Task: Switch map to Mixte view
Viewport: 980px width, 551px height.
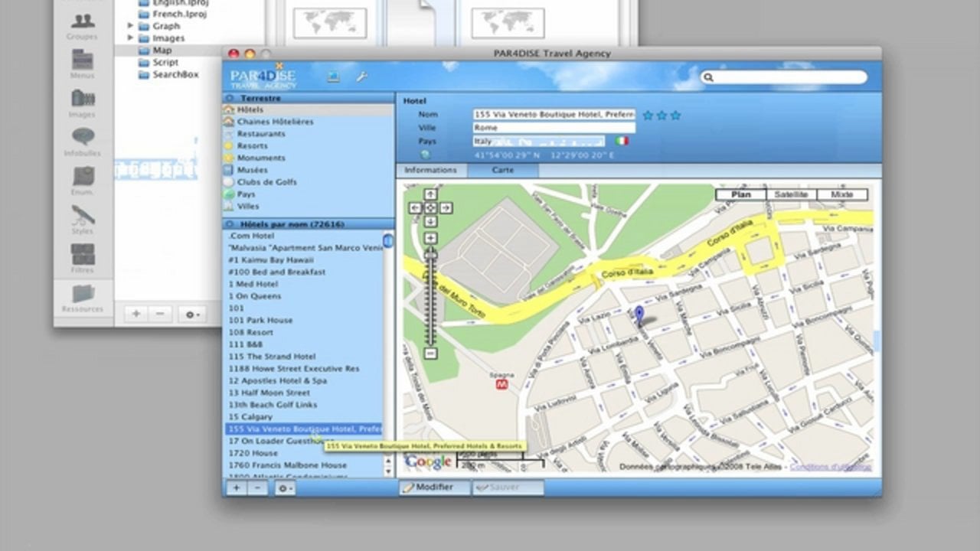Action: click(x=841, y=194)
